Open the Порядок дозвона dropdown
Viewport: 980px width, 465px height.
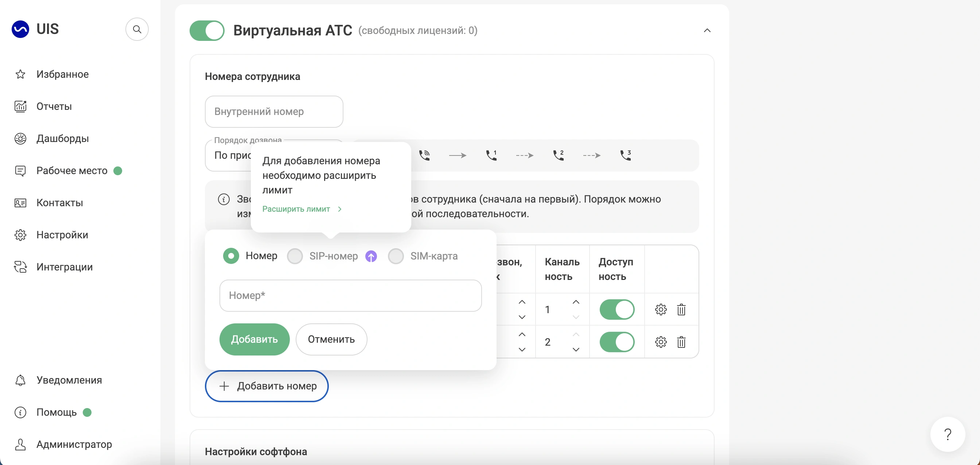230,155
